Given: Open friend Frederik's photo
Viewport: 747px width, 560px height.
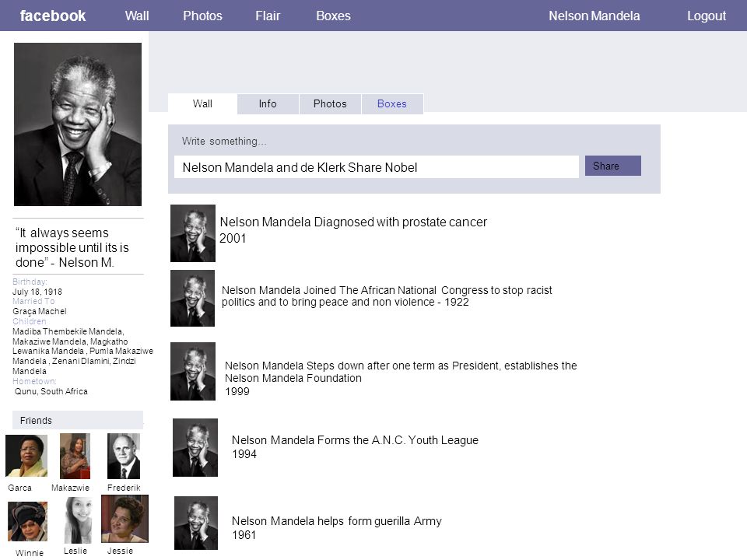Looking at the screenshot, I should [124, 457].
